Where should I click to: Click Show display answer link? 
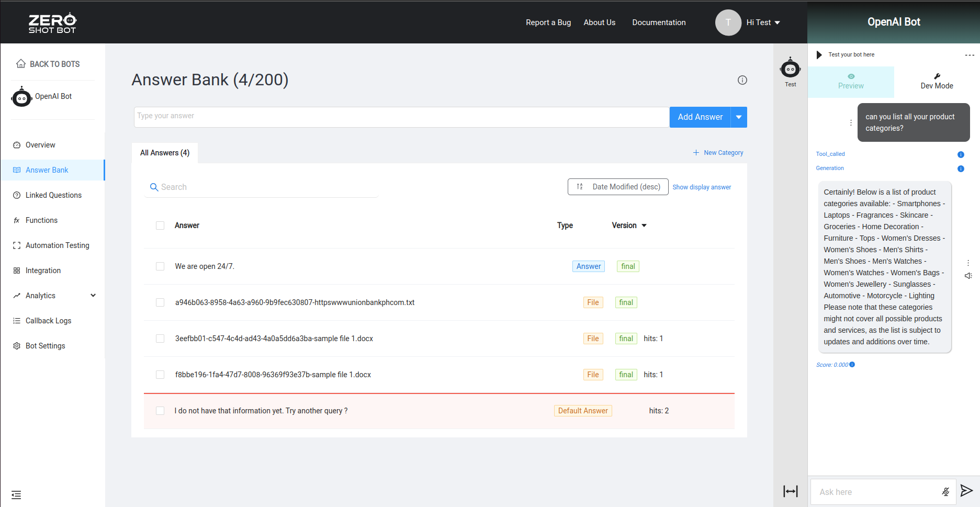coord(702,187)
